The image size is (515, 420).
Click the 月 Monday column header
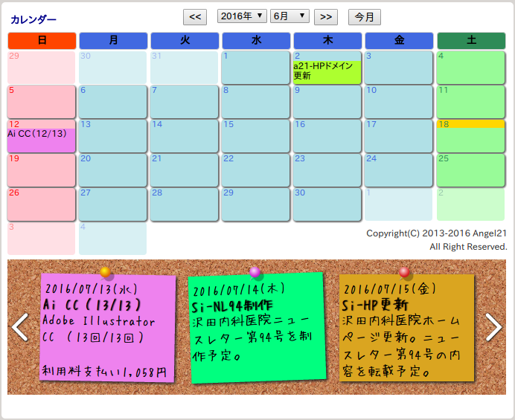(x=113, y=41)
